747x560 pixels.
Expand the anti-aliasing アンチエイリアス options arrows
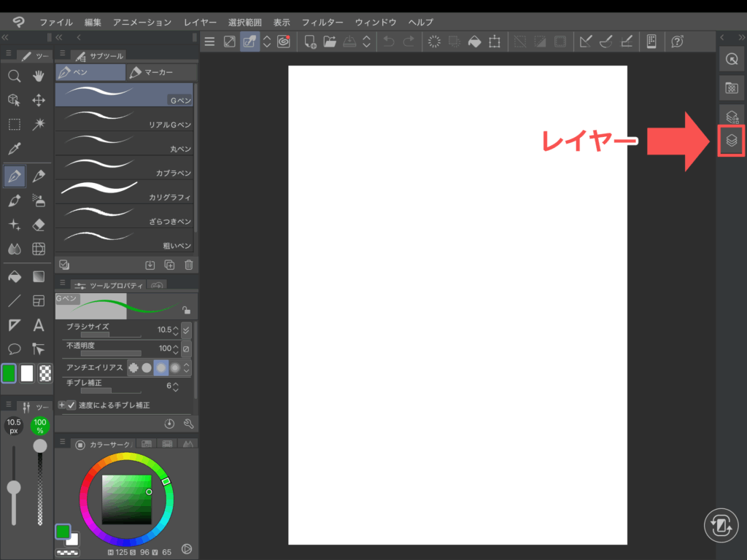pyautogui.click(x=186, y=367)
